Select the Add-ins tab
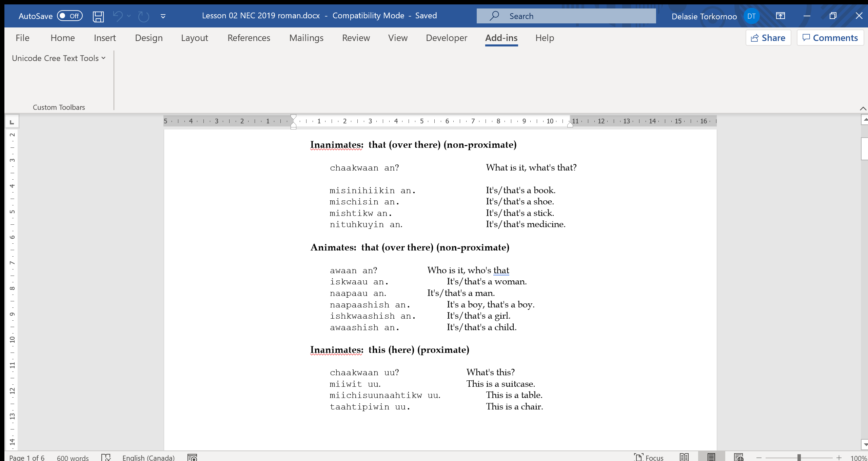 point(501,38)
